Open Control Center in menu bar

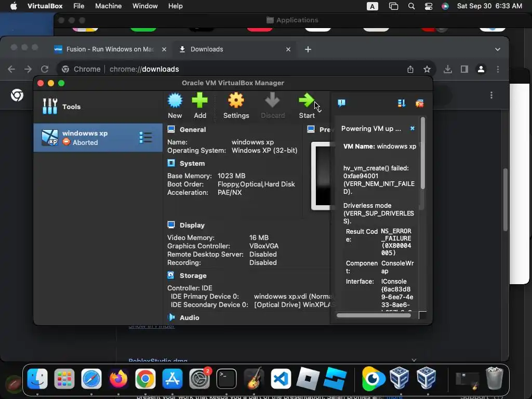(x=429, y=6)
